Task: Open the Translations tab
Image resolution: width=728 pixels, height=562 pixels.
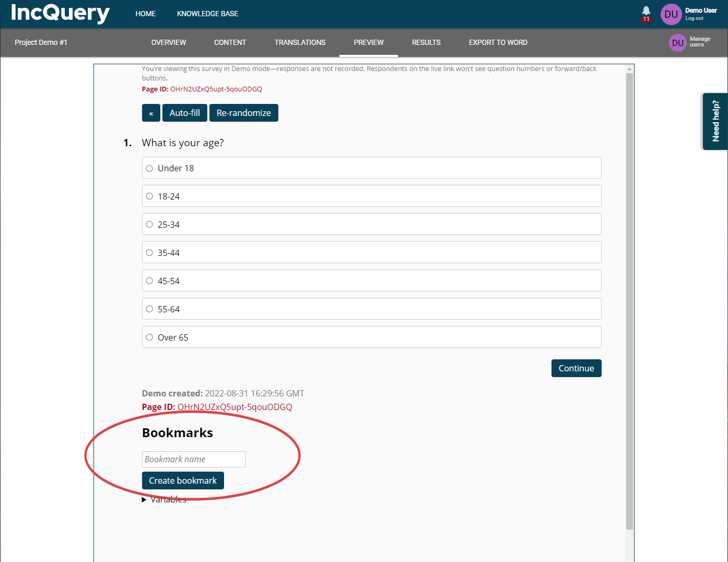Action: pyautogui.click(x=300, y=42)
